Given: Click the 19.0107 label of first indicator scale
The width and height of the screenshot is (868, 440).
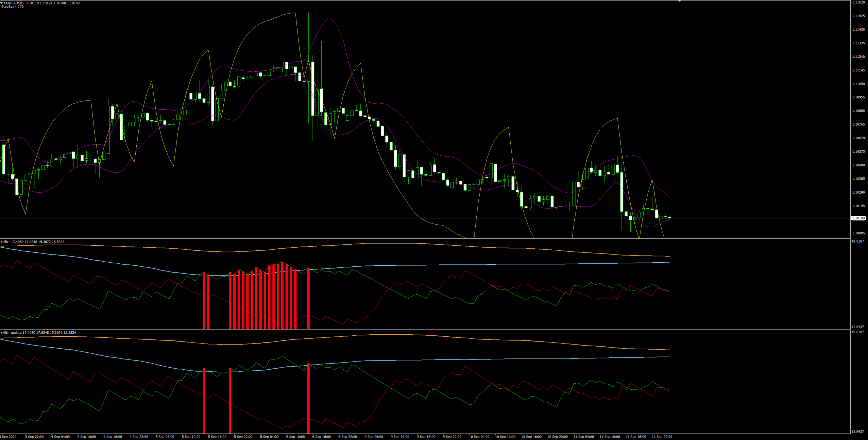Looking at the screenshot, I should [x=857, y=241].
